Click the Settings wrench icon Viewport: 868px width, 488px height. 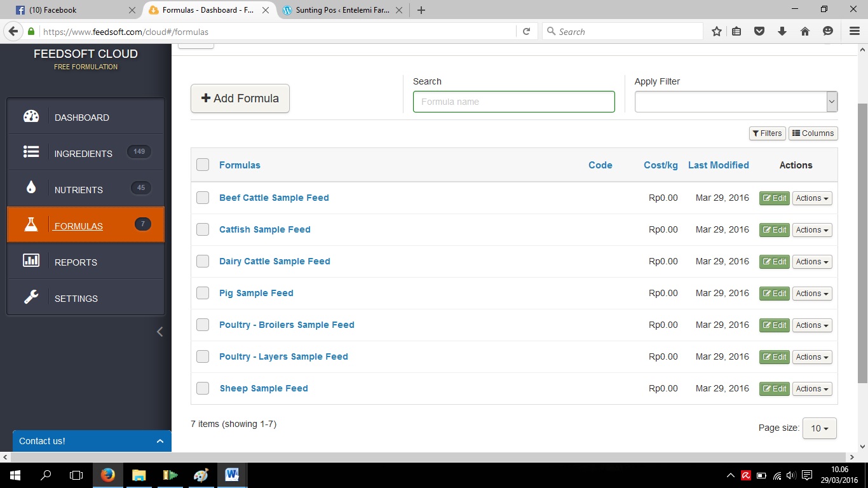(x=31, y=297)
